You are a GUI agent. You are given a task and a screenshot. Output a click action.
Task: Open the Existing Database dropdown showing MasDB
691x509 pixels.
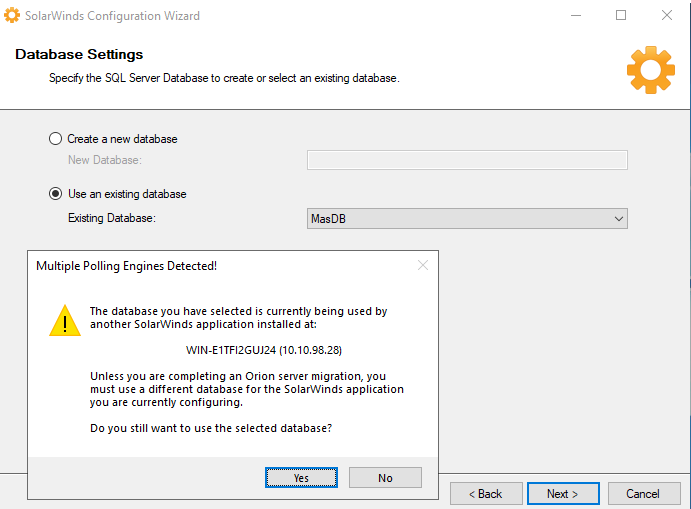467,219
